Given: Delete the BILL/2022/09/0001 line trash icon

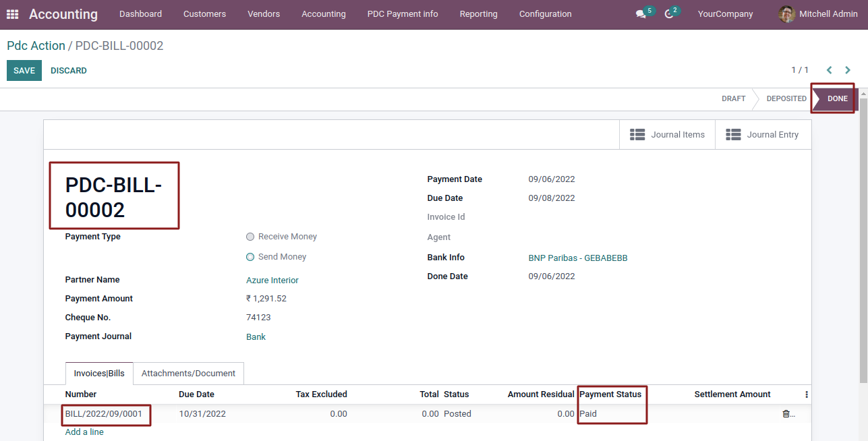Looking at the screenshot, I should pyautogui.click(x=786, y=414).
